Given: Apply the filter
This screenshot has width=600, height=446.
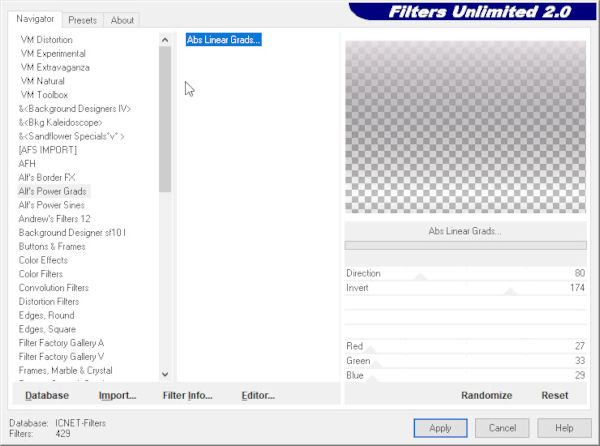Looking at the screenshot, I should [440, 428].
